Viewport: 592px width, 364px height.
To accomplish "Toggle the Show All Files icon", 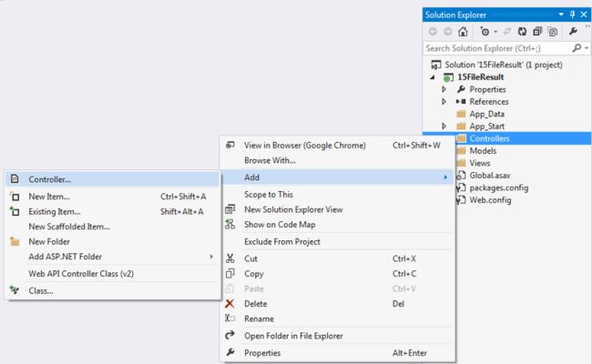I will click(x=553, y=32).
